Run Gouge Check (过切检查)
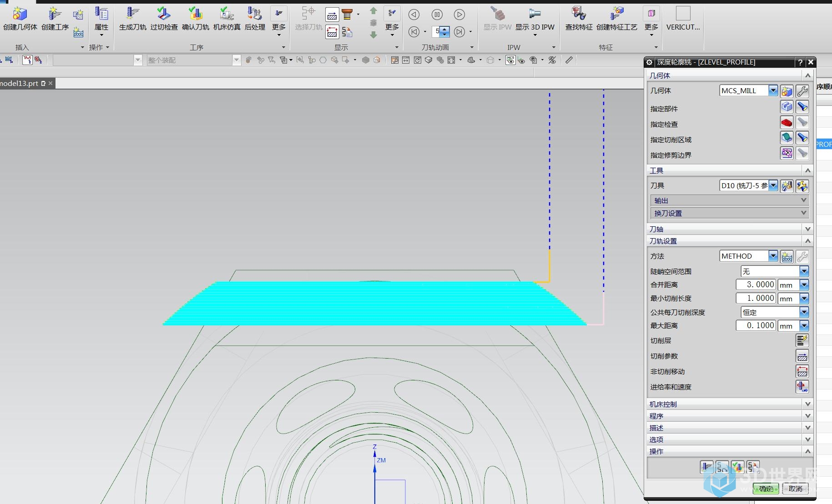The image size is (832, 504). [x=164, y=19]
